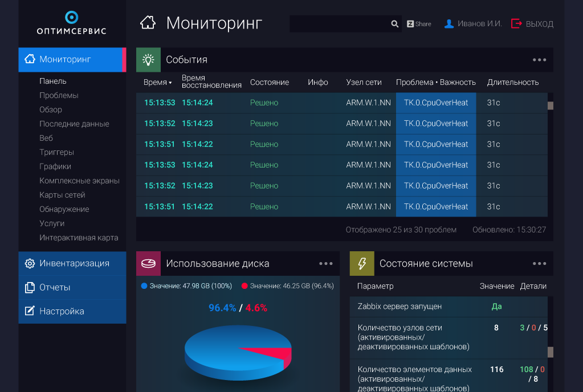Click the Z Share icon
Screen dimensions: 583x392
tap(410, 24)
